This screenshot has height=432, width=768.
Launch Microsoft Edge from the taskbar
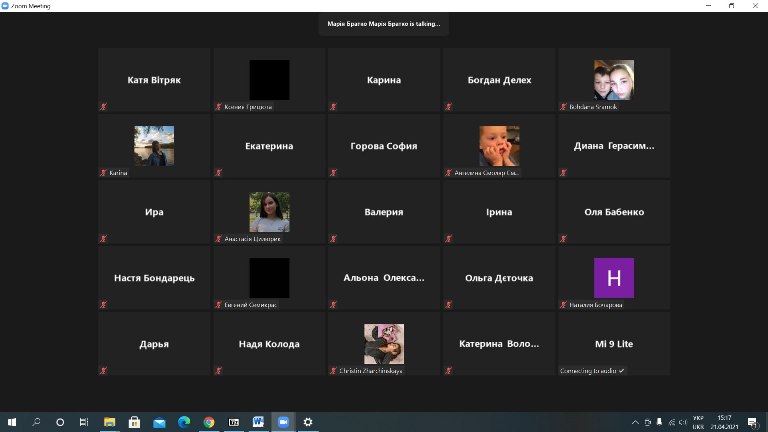(x=184, y=422)
